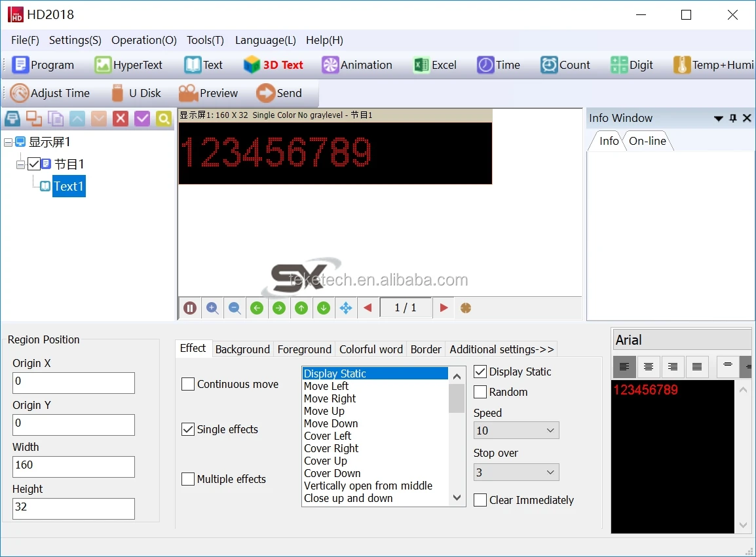Switch to the Colorful word tab
This screenshot has height=557, width=756.
[371, 349]
